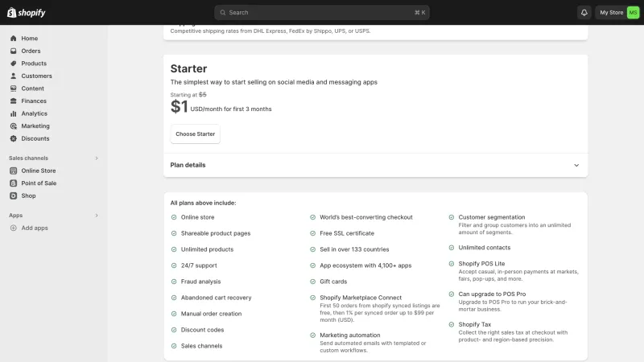Go to Home in sidebar
644x362 pixels.
pyautogui.click(x=30, y=38)
